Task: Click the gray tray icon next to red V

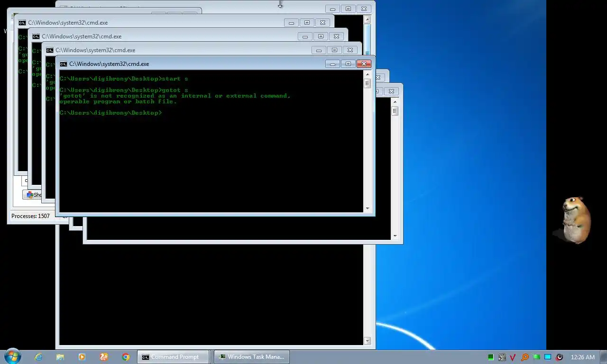Action: point(502,357)
